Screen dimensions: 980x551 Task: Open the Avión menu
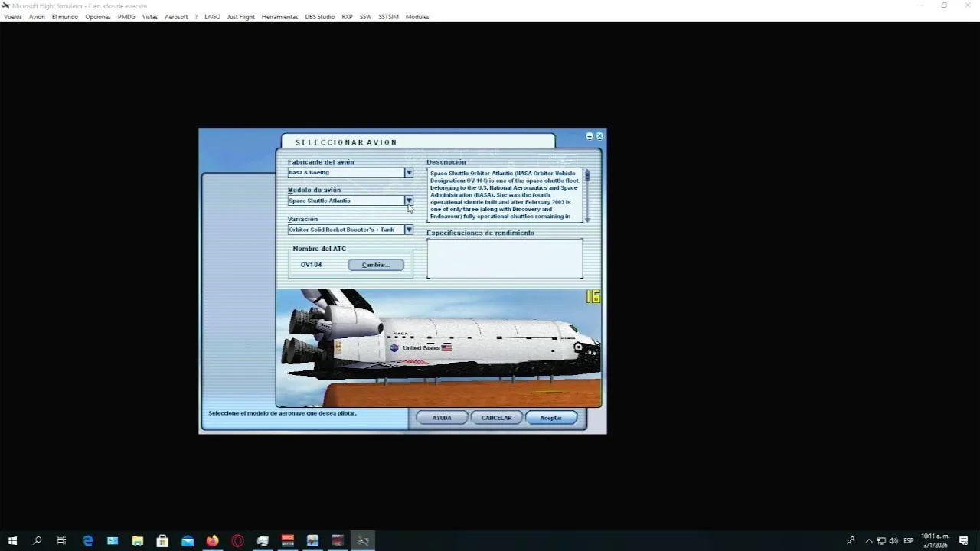click(x=37, y=17)
